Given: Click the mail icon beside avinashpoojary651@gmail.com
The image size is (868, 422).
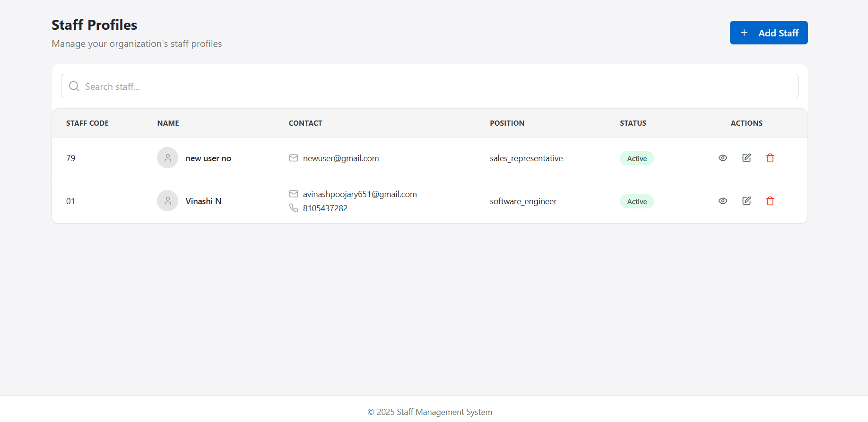Looking at the screenshot, I should (294, 194).
